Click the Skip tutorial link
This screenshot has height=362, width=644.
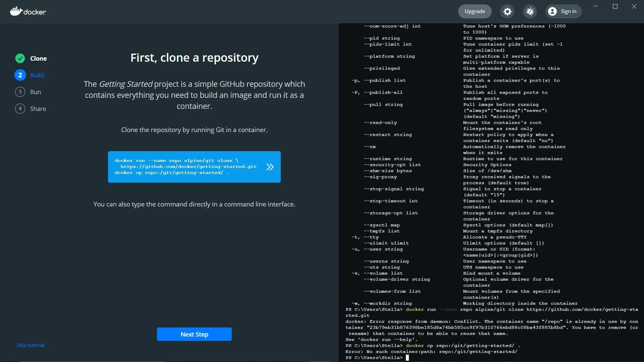31,345
